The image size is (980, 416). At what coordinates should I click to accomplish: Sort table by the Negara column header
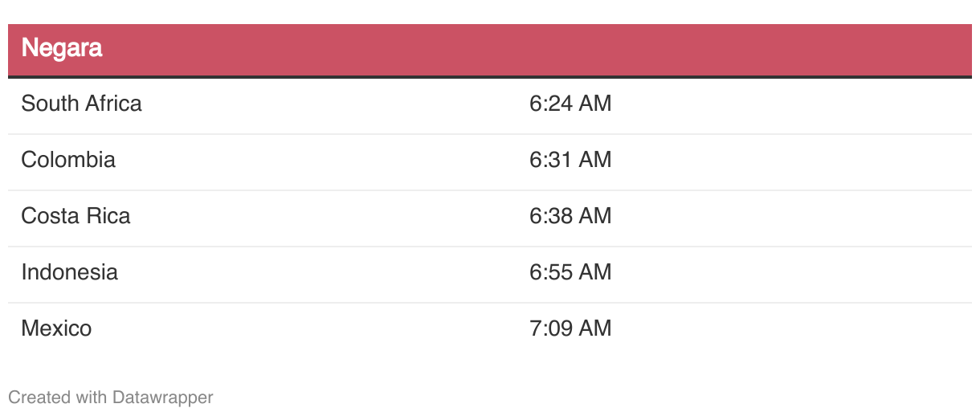point(62,48)
